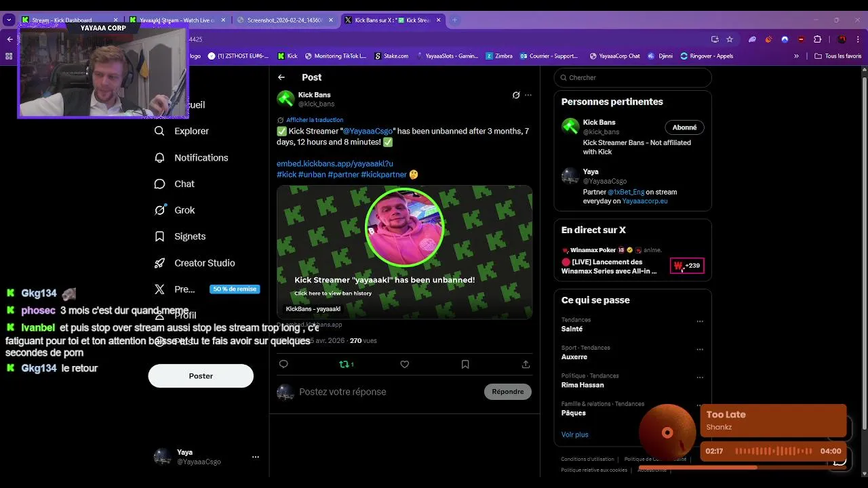Image resolution: width=868 pixels, height=488 pixels.
Task: Open the Yayaaacorp.eu link
Action: (645, 201)
